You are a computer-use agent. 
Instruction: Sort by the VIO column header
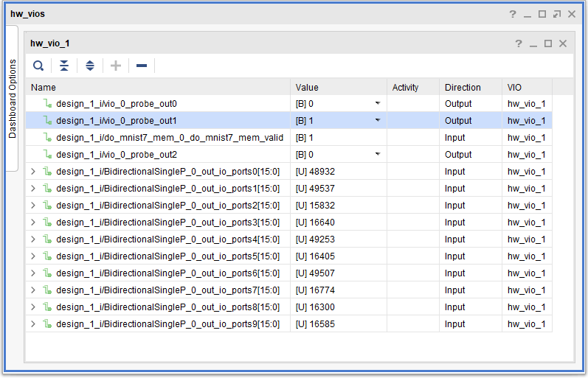[x=527, y=87]
